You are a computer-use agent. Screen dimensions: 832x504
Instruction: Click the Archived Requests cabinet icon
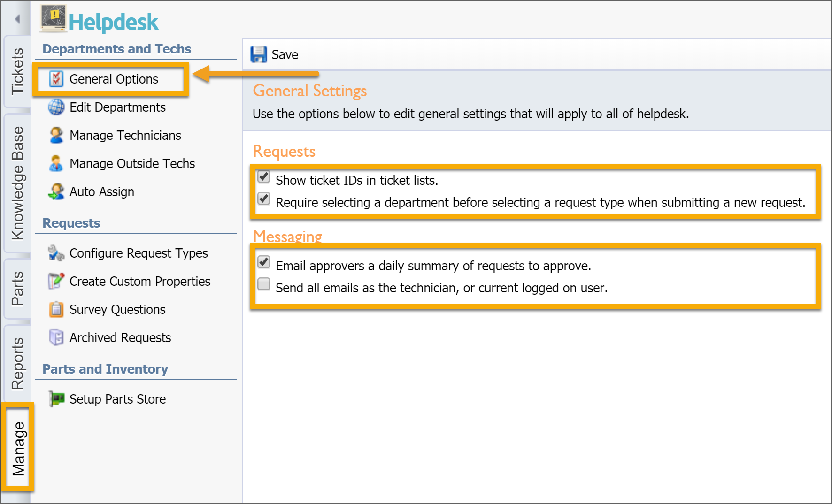coord(56,337)
